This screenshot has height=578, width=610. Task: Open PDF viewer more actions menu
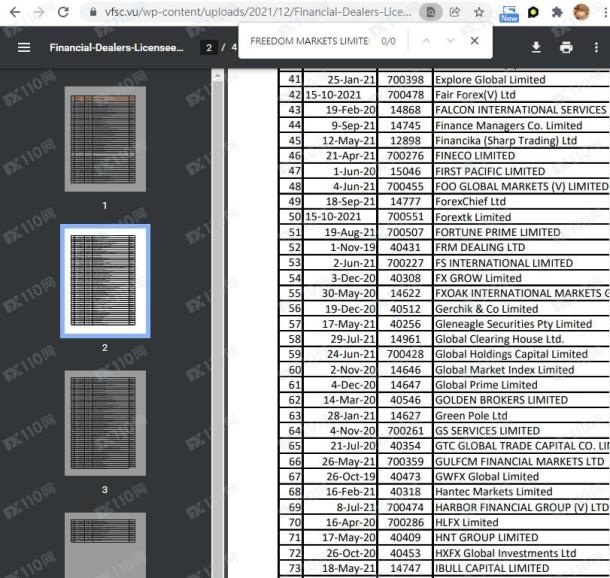(x=596, y=47)
